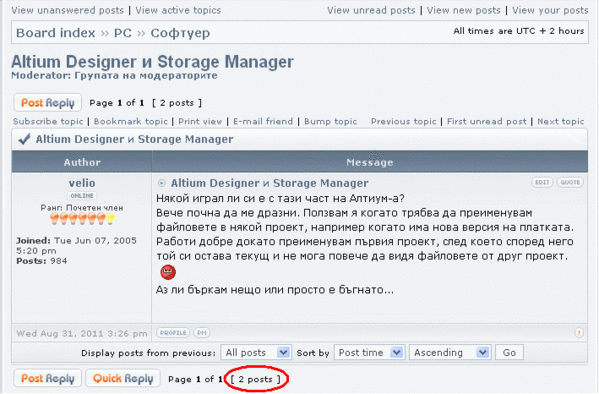Click the report post exclamation icon

point(579,333)
